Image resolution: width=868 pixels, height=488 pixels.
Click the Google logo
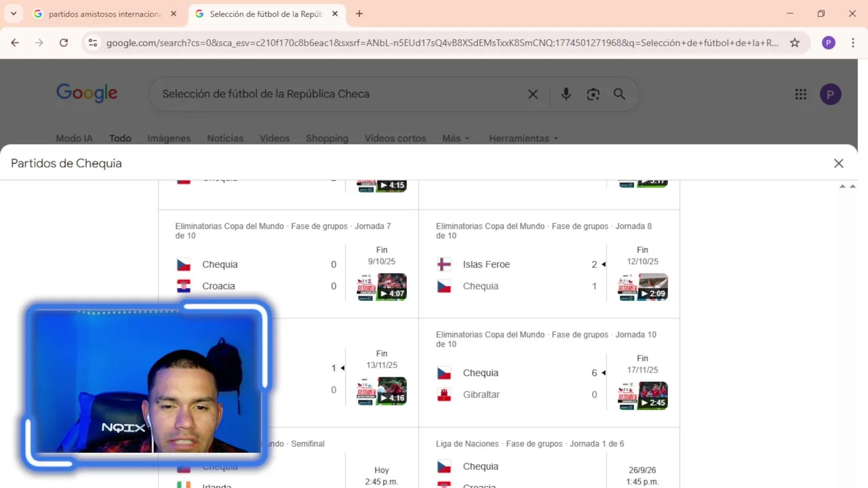pyautogui.click(x=87, y=93)
